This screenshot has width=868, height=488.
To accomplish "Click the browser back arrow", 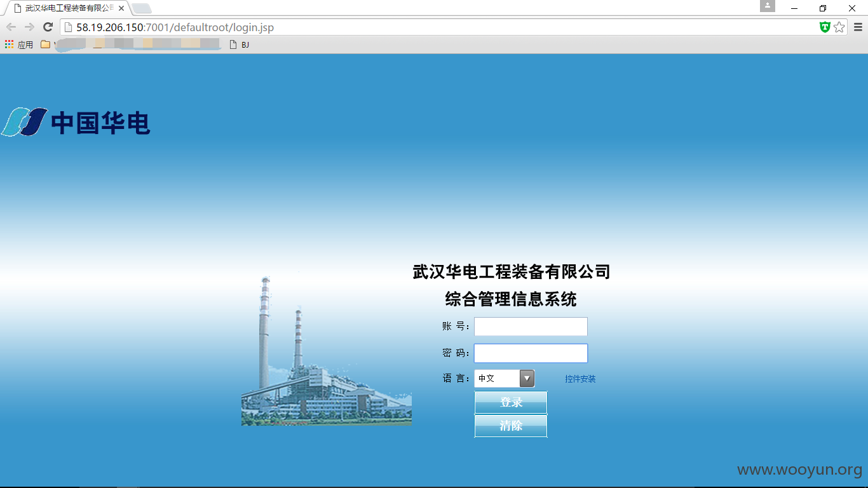I will (11, 27).
